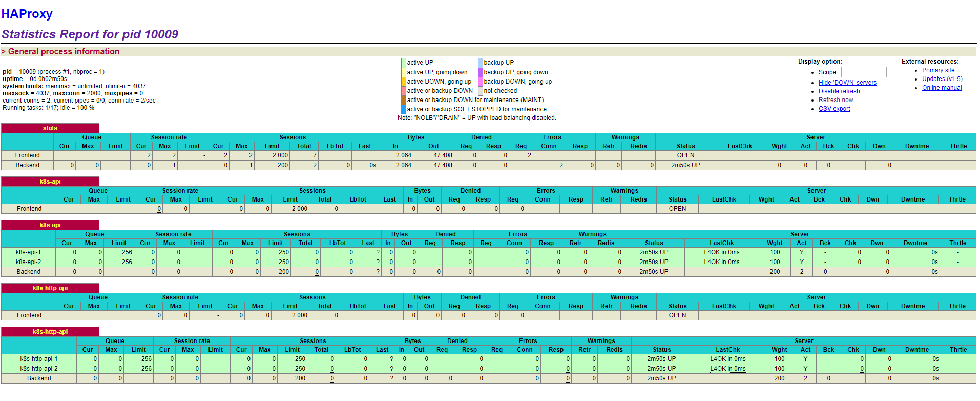Click 'L4OK in 0ms' in the k8s-api-1 row
Viewport: 980px width, 401px height.
pos(721,252)
